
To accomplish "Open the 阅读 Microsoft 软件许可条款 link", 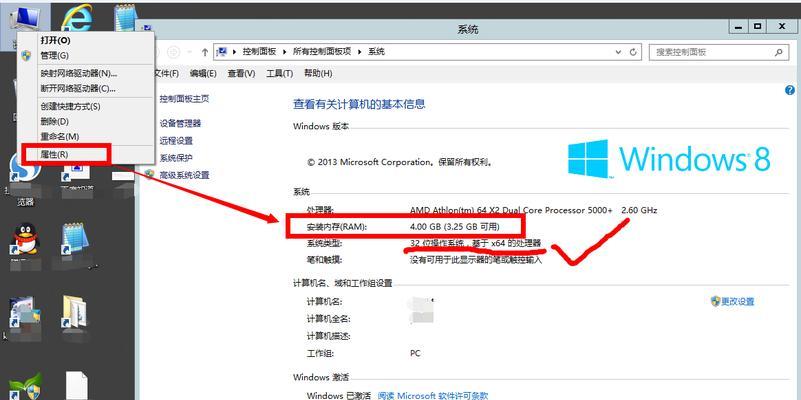I will [x=433, y=395].
